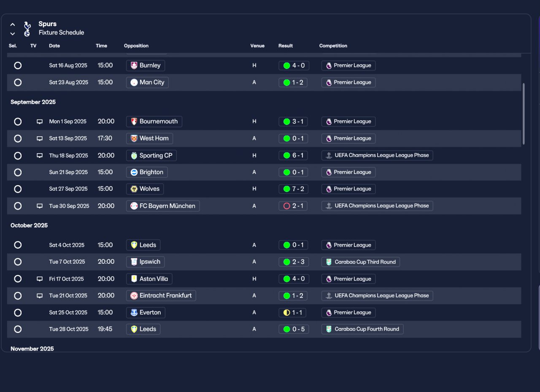Click the Everton club crest
The width and height of the screenshot is (540, 392).
click(x=134, y=313)
